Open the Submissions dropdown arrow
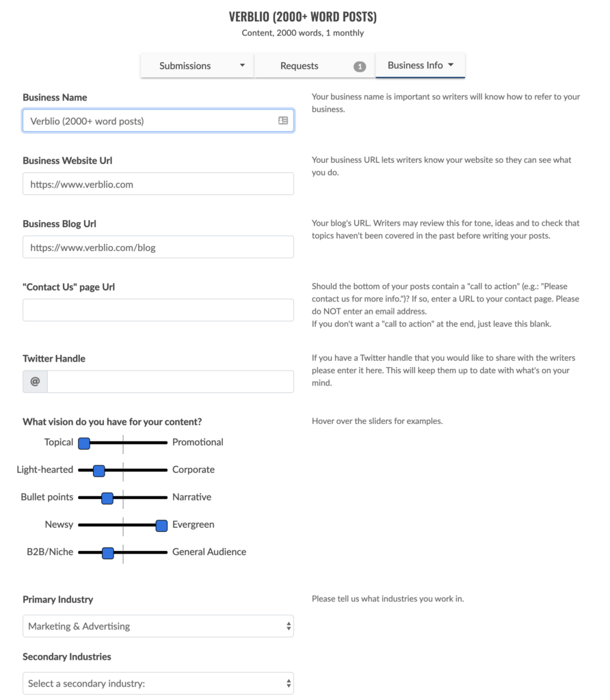 pyautogui.click(x=242, y=66)
